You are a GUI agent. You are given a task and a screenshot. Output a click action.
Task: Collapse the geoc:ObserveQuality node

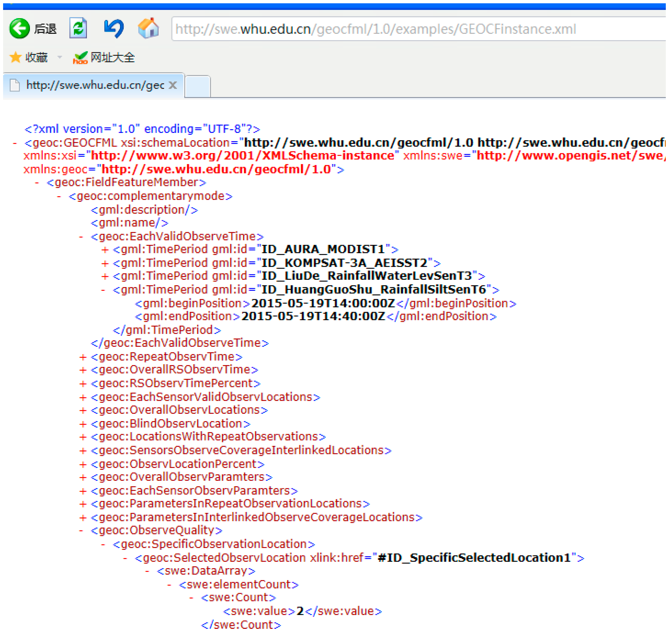[81, 531]
